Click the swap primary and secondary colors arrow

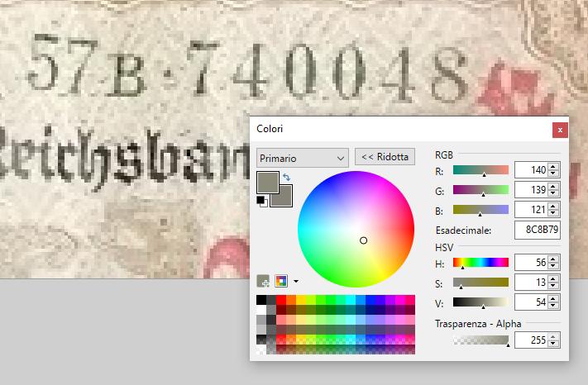click(x=286, y=177)
